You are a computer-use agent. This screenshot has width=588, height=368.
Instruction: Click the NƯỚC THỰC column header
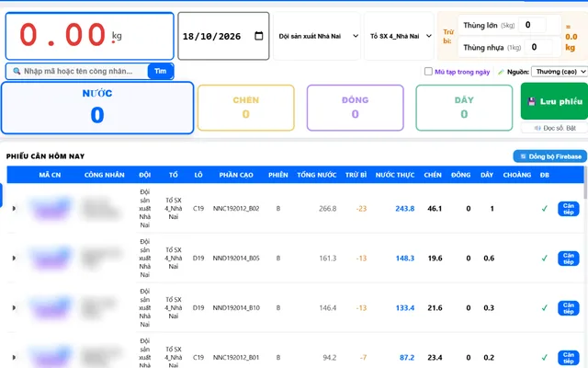395,175
